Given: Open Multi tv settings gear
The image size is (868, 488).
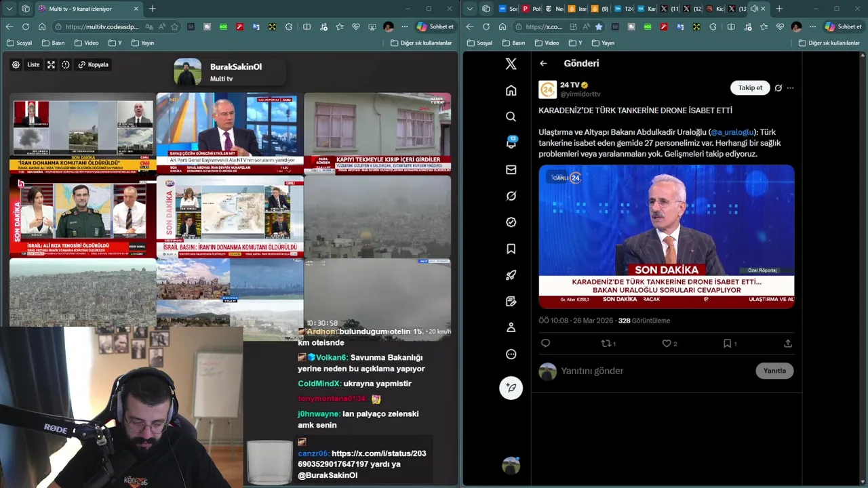Looking at the screenshot, I should pyautogui.click(x=16, y=65).
